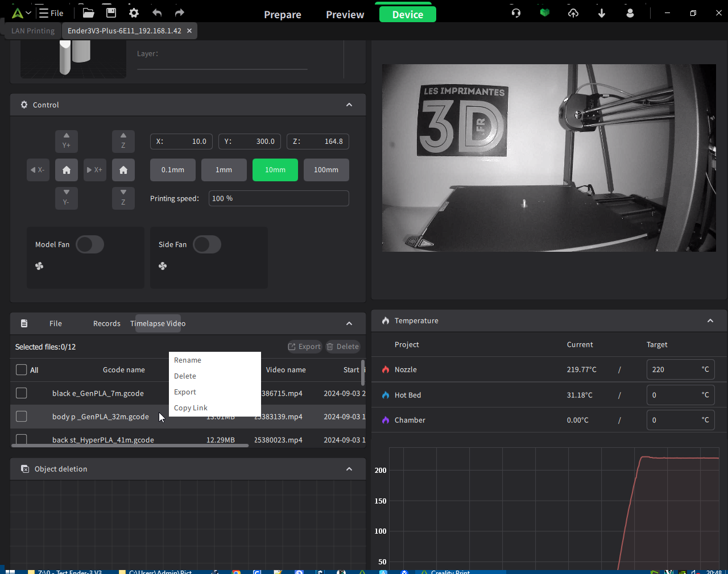The width and height of the screenshot is (728, 574).
Task: Click the Nozzle target temperature field
Action: [x=674, y=369]
